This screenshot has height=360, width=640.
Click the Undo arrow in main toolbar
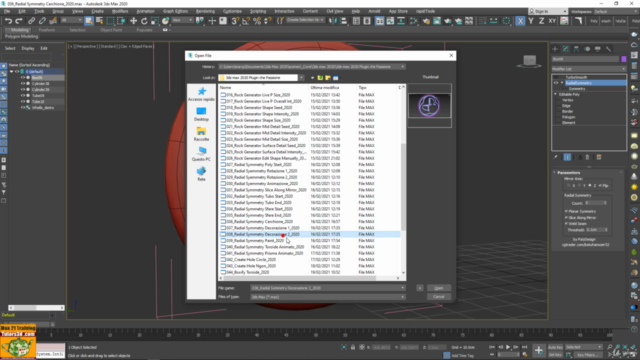click(8, 20)
